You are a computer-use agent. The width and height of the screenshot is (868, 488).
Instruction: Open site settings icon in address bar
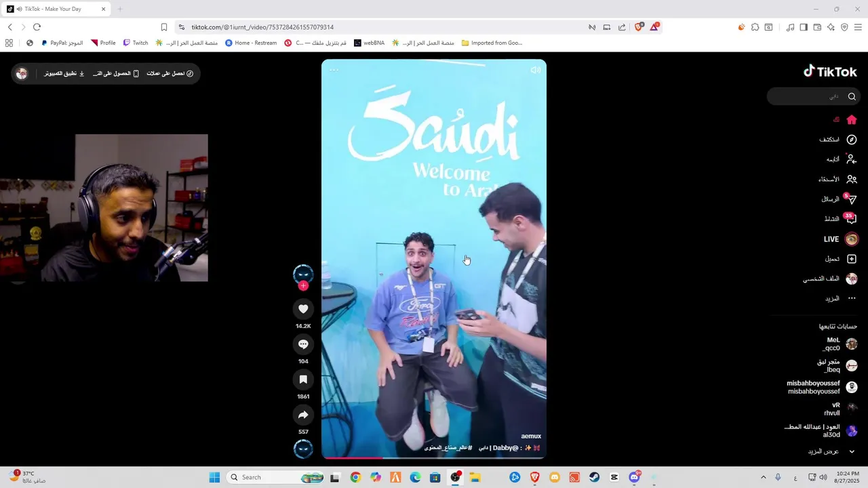point(181,27)
